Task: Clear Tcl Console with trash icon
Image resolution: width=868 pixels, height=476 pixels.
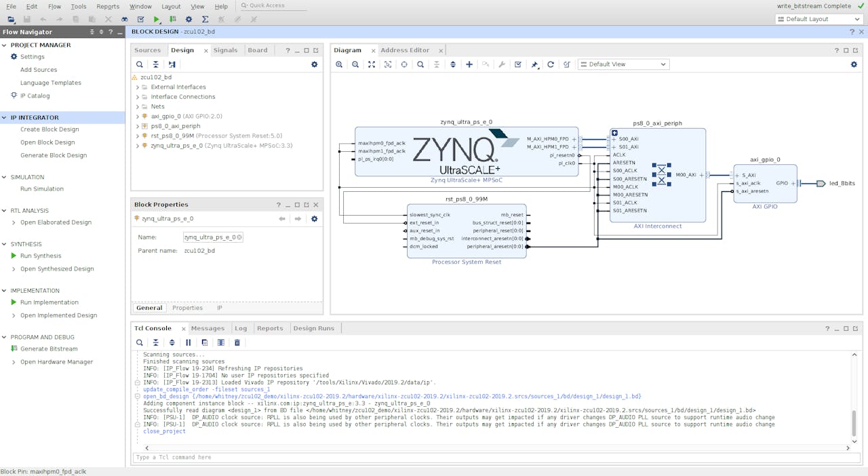Action: (x=237, y=342)
